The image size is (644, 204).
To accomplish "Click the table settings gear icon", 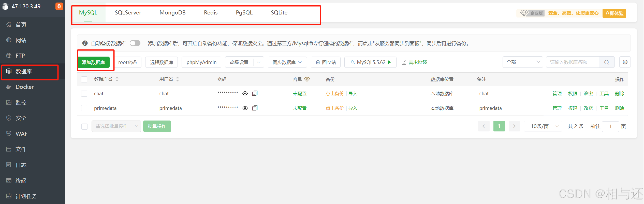I will tap(625, 62).
